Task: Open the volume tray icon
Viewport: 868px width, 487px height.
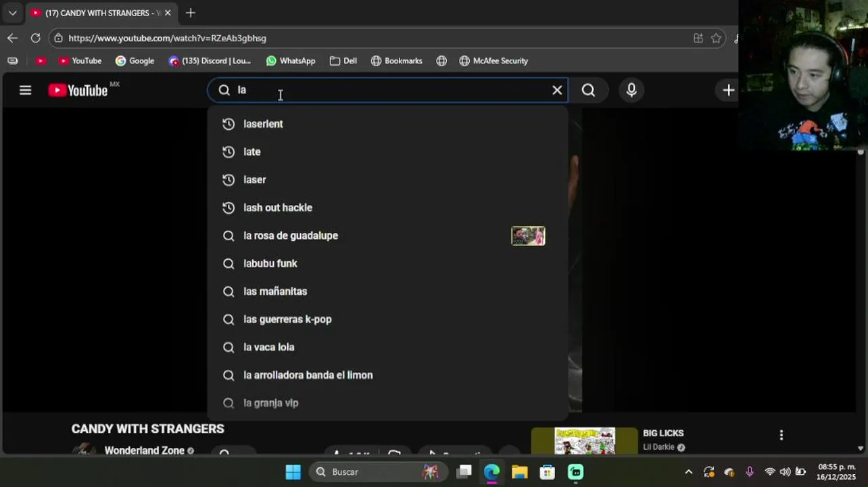Action: [x=785, y=472]
